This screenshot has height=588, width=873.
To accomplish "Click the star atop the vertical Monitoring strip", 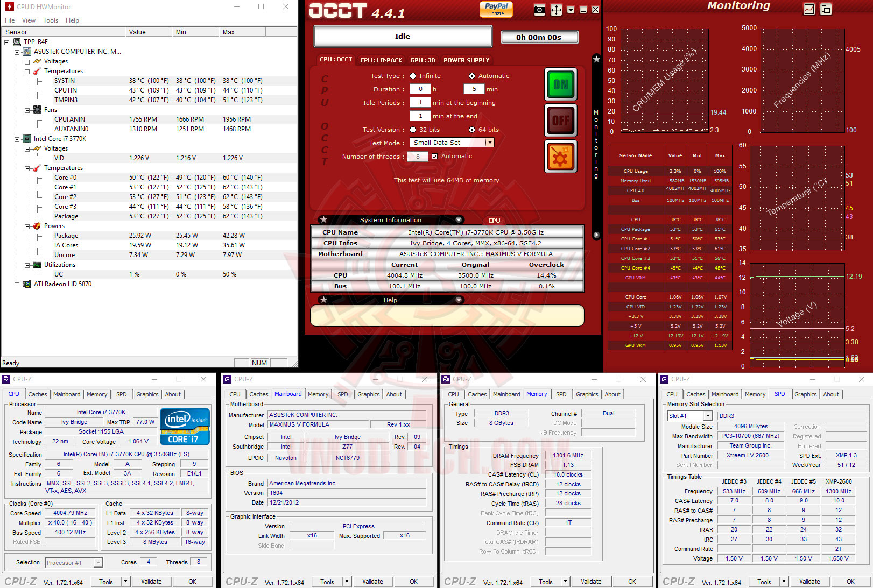I will point(596,59).
